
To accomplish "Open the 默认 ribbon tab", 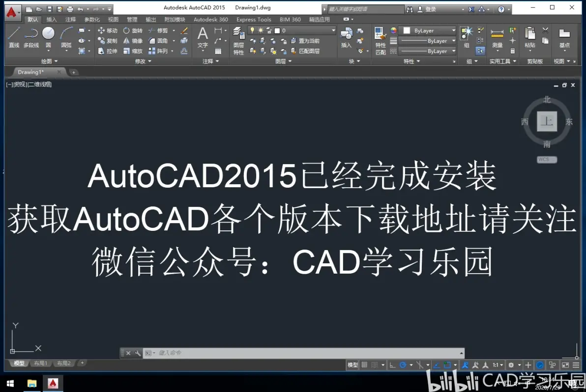I will click(x=33, y=20).
